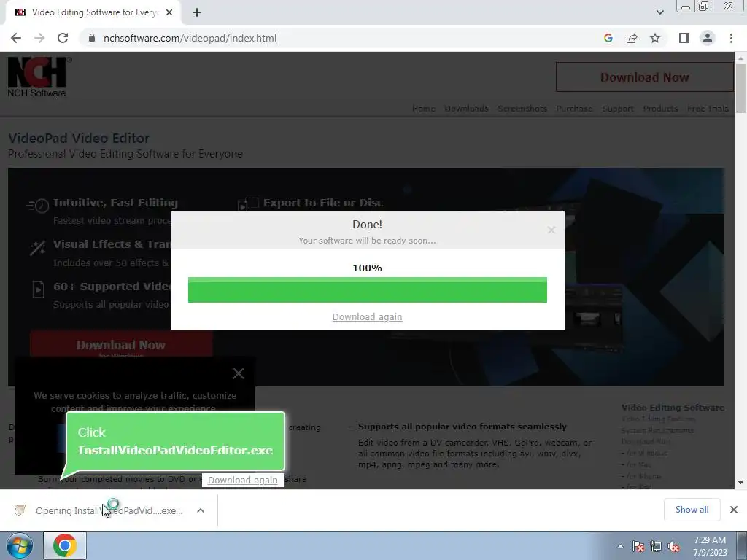747x560 pixels.
Task: Click the Visual Effects wand icon
Action: (38, 248)
